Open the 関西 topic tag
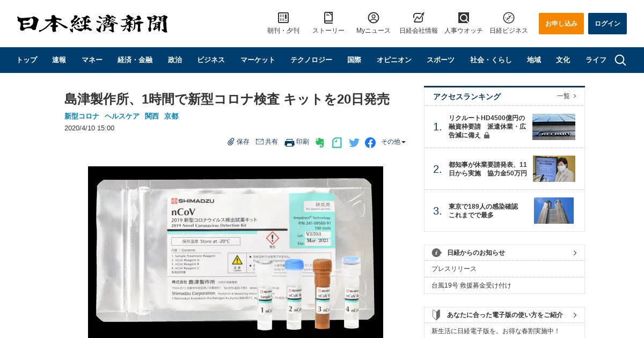This screenshot has height=338, width=644. tap(152, 116)
